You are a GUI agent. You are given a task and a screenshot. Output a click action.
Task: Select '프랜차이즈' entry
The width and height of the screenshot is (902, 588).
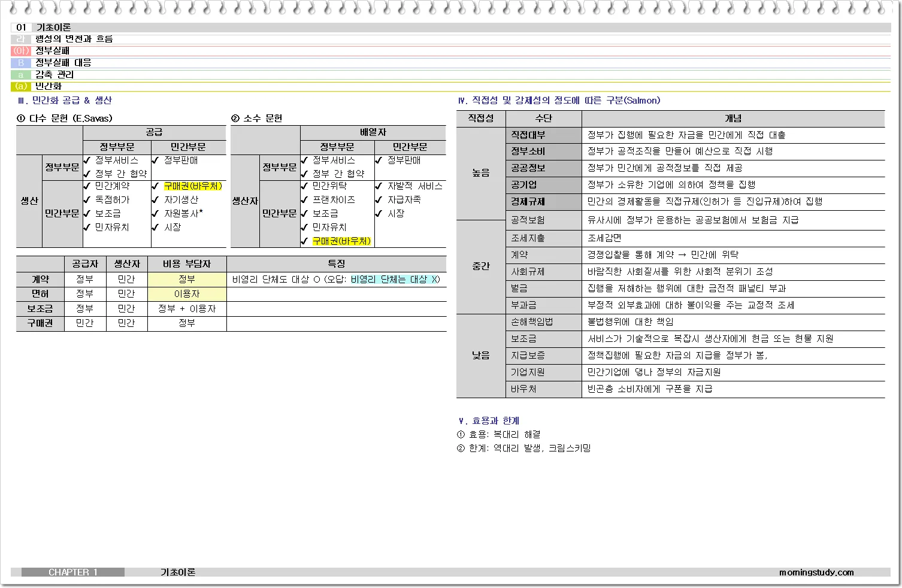coord(334,200)
